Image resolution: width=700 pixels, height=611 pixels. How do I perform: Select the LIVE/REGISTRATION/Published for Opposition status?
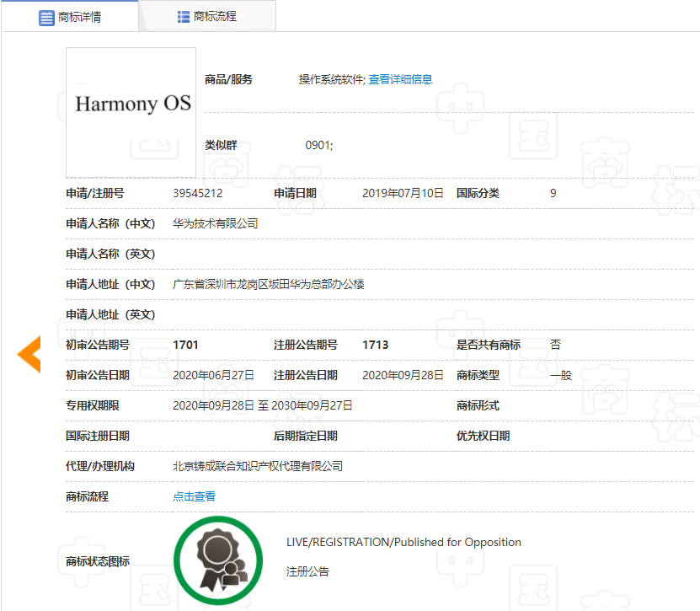[403, 542]
